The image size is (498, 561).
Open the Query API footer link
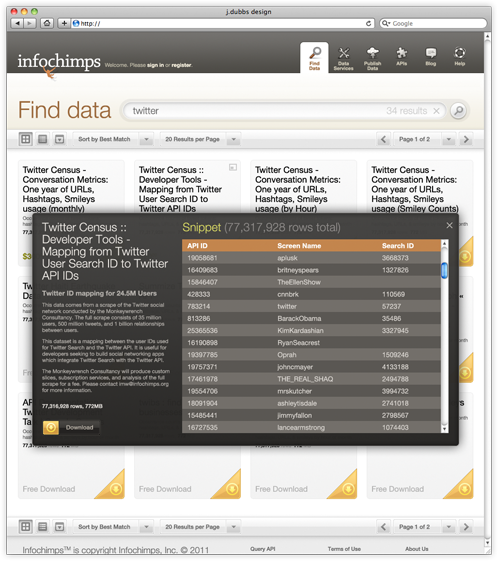click(x=263, y=549)
